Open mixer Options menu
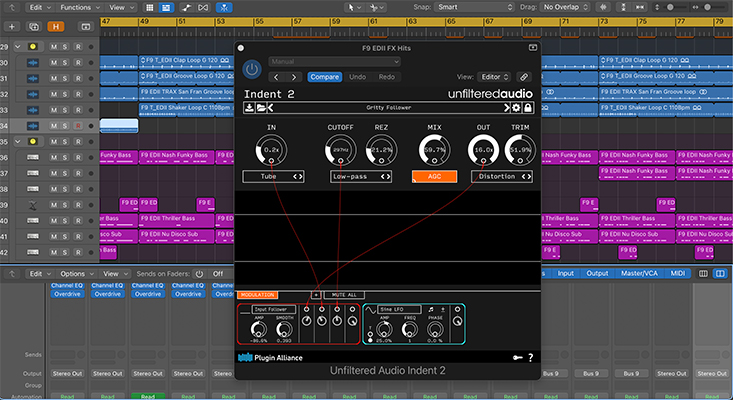This screenshot has height=400, width=733. (x=76, y=274)
